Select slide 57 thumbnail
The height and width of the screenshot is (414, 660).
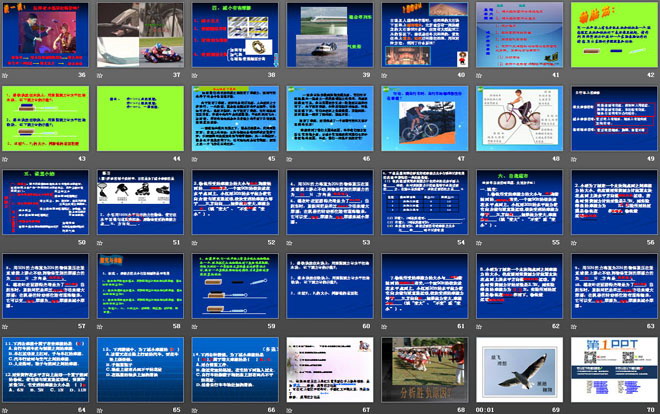(45, 286)
